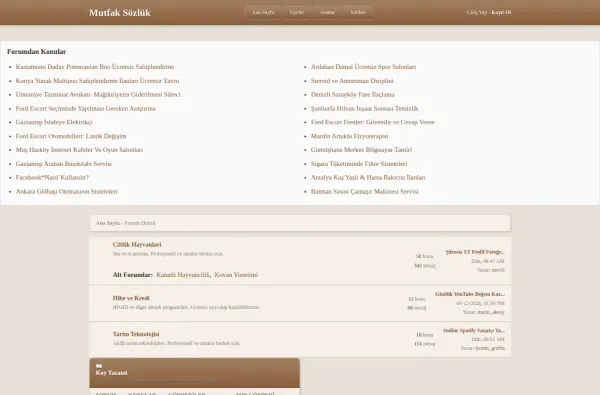600x395 pixels.
Task: Open the Çiftlik Hayvanları forum
Action: point(137,245)
